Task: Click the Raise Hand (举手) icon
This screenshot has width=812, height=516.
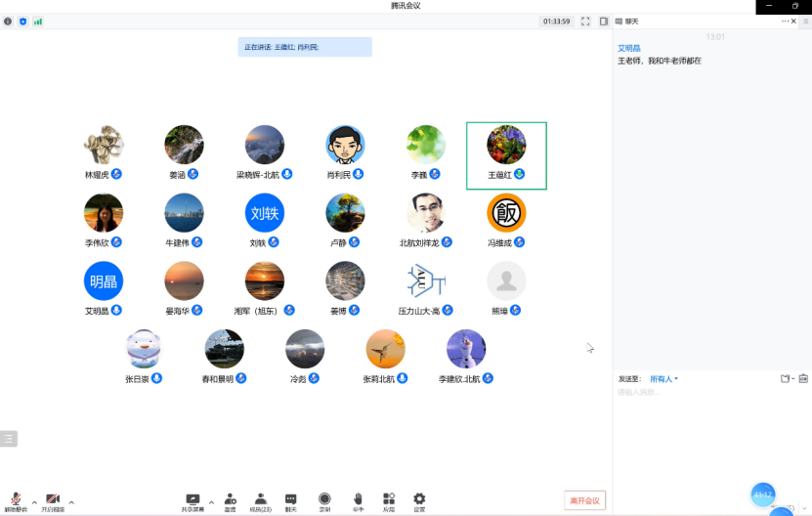Action: (358, 500)
